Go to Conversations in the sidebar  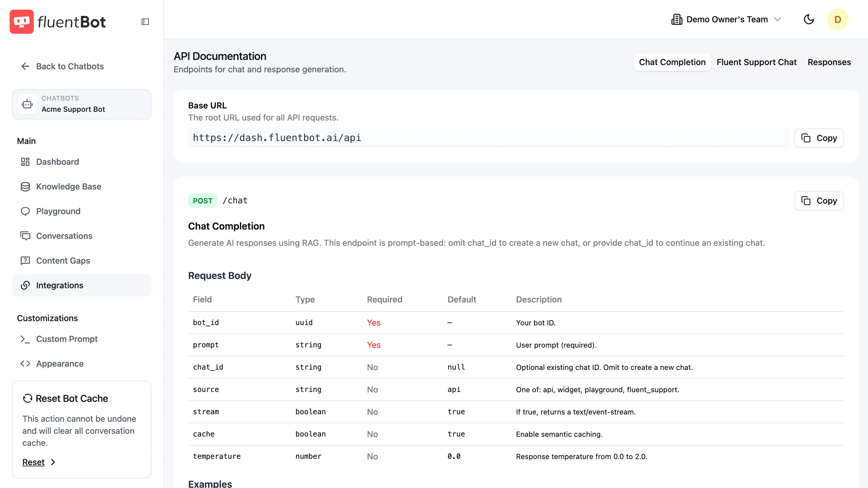82,236
